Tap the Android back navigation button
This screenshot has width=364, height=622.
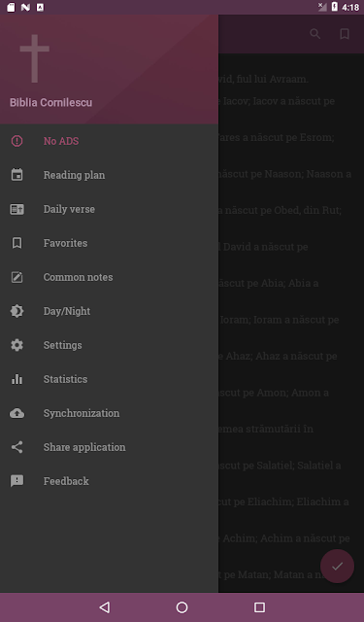104,606
